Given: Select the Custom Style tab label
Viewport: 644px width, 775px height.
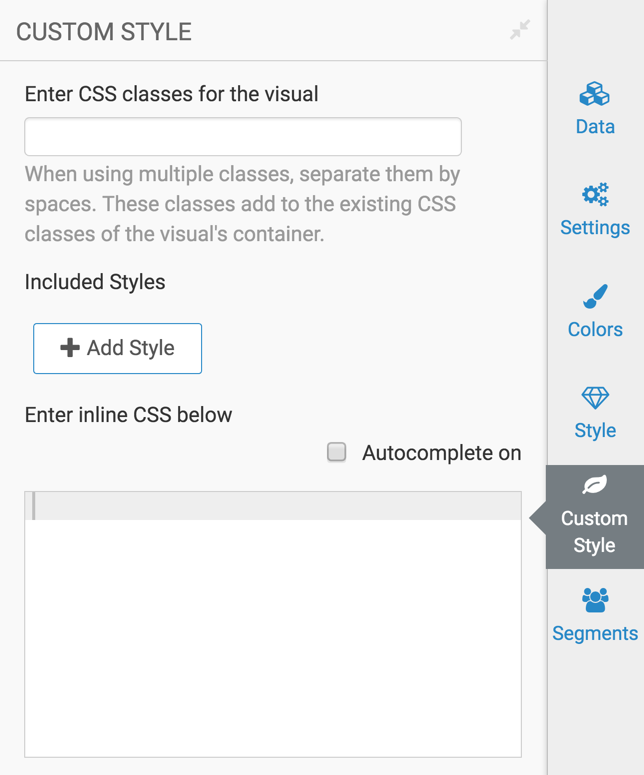Looking at the screenshot, I should click(x=594, y=532).
